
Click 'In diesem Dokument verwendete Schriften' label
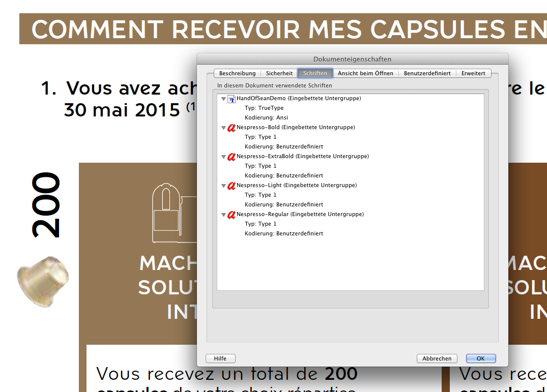[x=275, y=85]
